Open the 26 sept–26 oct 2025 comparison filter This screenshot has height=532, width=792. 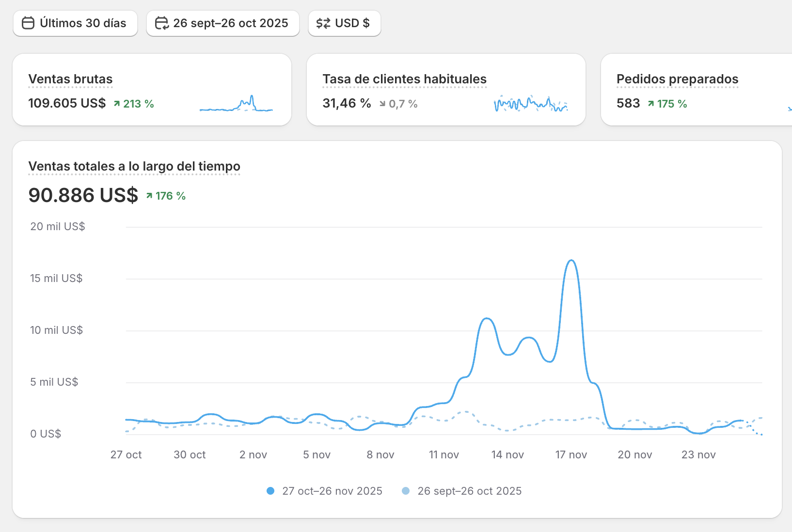tap(223, 23)
